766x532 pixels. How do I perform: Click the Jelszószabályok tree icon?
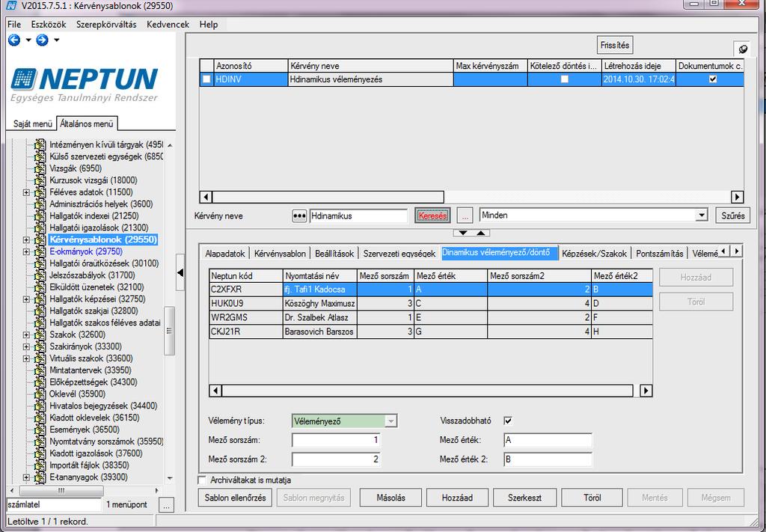click(40, 275)
